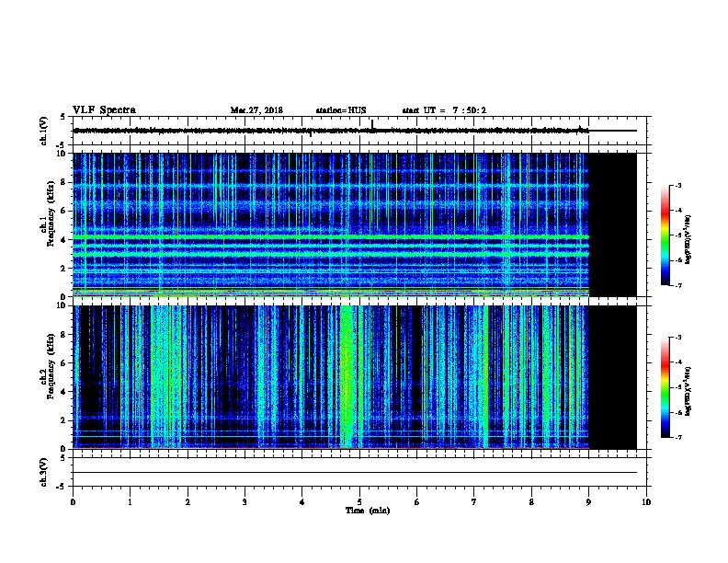This screenshot has height=563, width=728.
Task: Click the black data gap in ch.2 spectrogram
Action: [x=613, y=377]
